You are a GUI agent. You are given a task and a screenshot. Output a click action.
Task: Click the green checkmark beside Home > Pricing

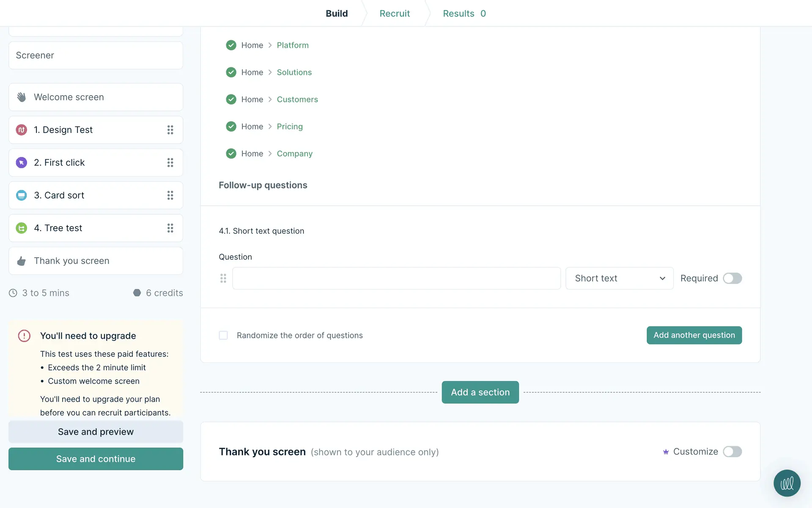tap(231, 127)
